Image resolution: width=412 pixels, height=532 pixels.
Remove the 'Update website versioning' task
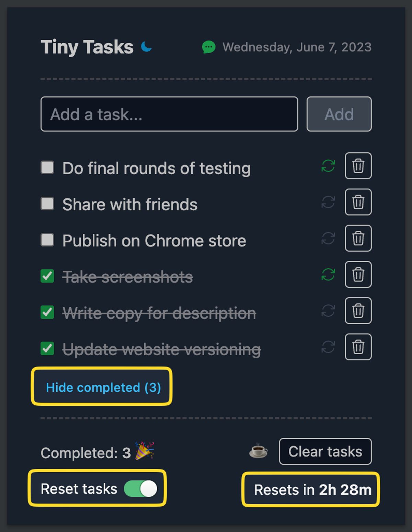pos(358,347)
